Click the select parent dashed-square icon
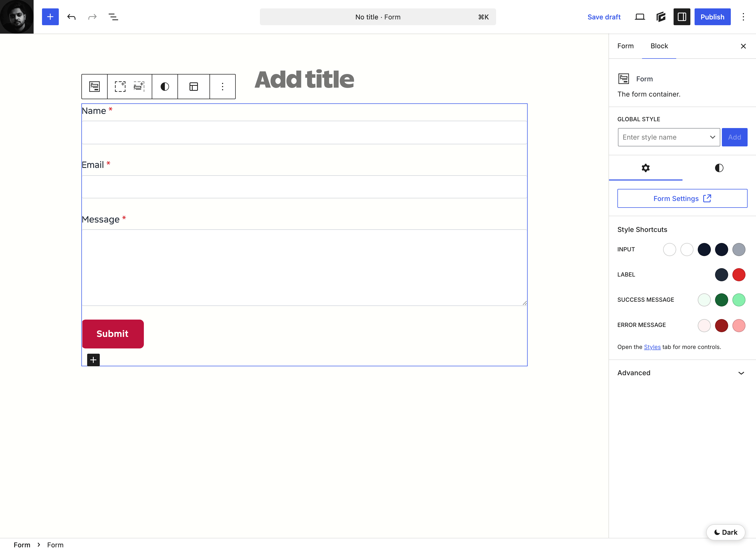Image resolution: width=756 pixels, height=551 pixels. point(120,86)
